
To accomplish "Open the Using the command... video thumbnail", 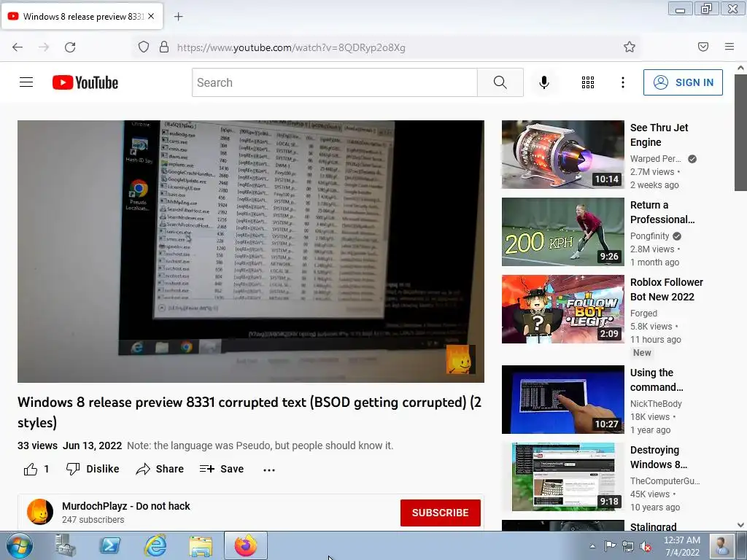I will coord(562,400).
